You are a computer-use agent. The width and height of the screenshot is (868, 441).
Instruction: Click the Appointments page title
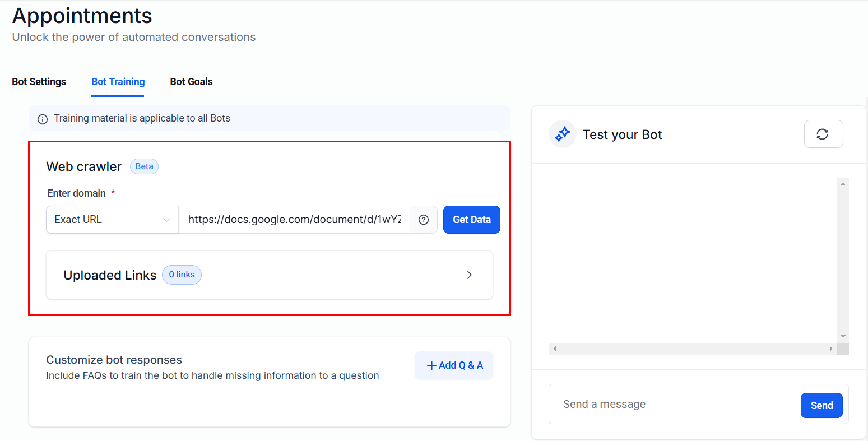point(82,16)
